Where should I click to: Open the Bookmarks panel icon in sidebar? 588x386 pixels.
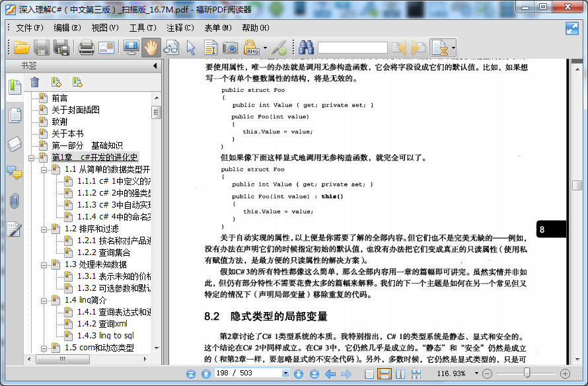(15, 87)
